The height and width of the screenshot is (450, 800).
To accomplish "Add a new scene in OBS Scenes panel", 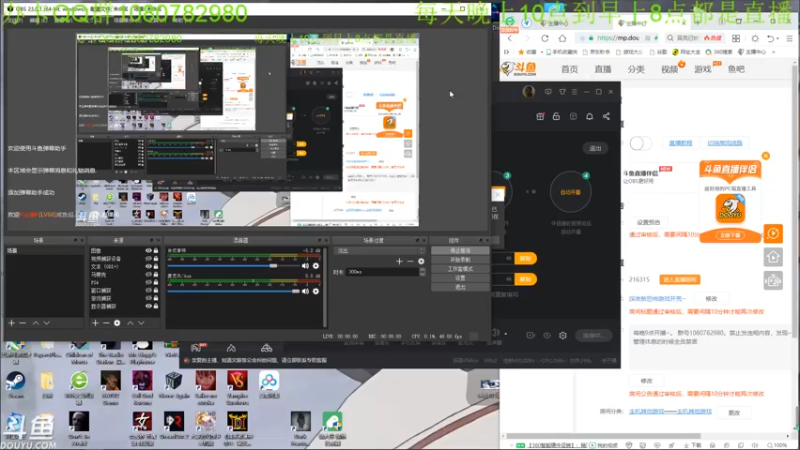I will point(11,323).
